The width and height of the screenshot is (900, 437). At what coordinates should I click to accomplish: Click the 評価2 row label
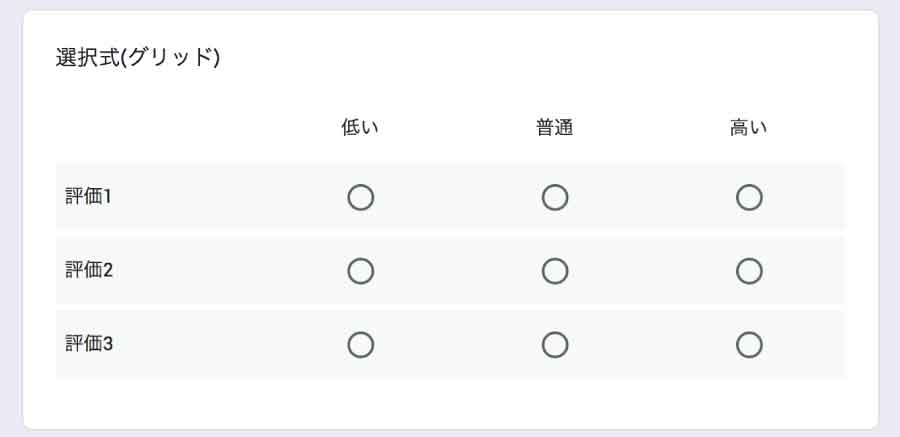[x=89, y=270]
